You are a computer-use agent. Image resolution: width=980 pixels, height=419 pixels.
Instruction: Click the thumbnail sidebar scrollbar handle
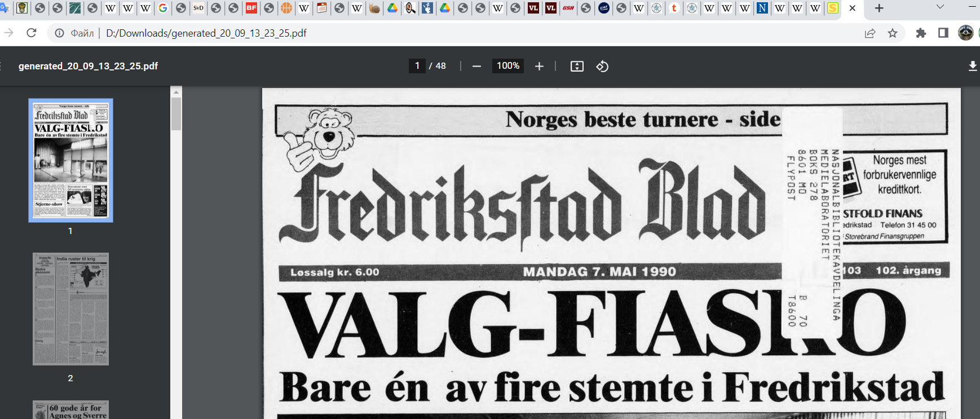coord(176,114)
